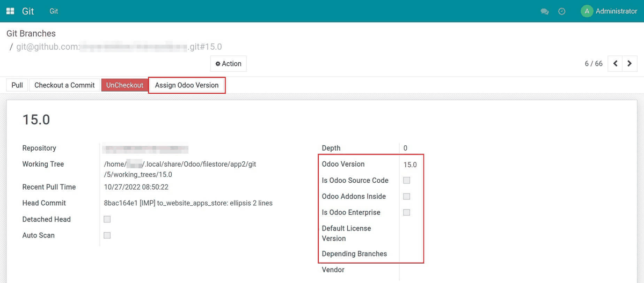Open the conversations chat icon
The height and width of the screenshot is (283, 644).
click(x=545, y=11)
